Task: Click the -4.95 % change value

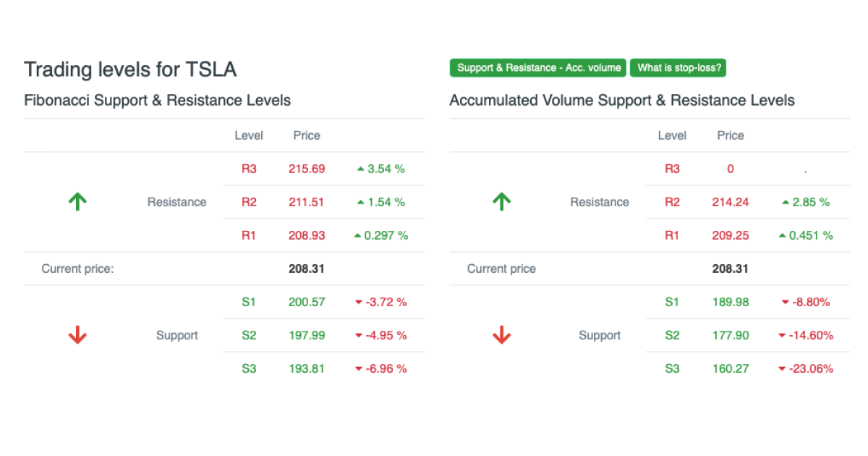Action: click(380, 335)
